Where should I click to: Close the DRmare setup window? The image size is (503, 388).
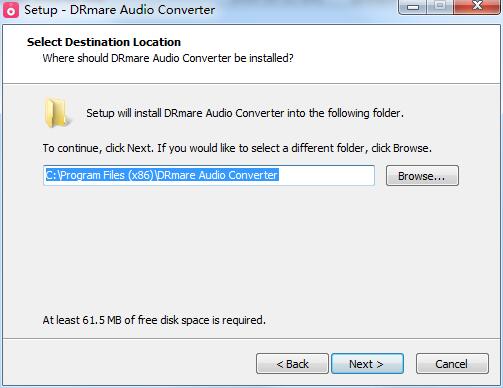click(477, 6)
